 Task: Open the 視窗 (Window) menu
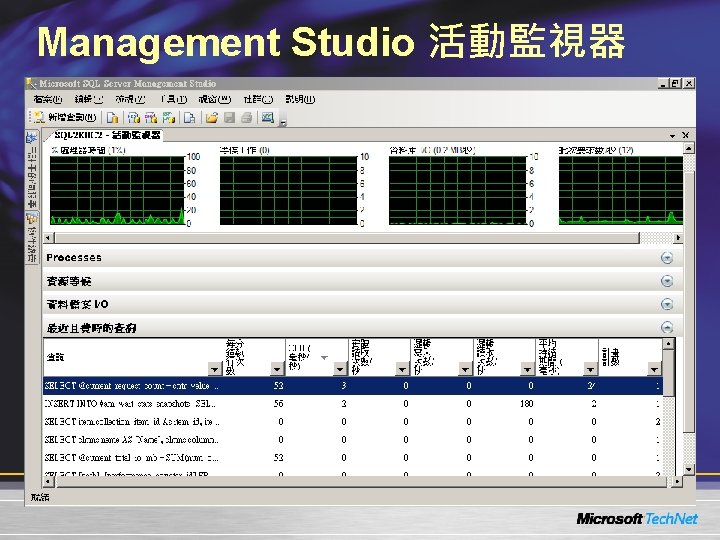pyautogui.click(x=214, y=99)
